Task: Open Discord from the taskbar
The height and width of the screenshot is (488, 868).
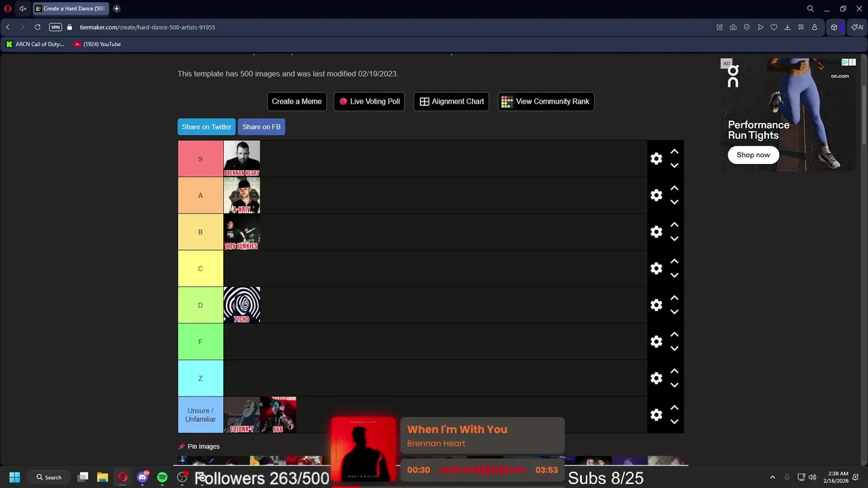Action: tap(142, 477)
